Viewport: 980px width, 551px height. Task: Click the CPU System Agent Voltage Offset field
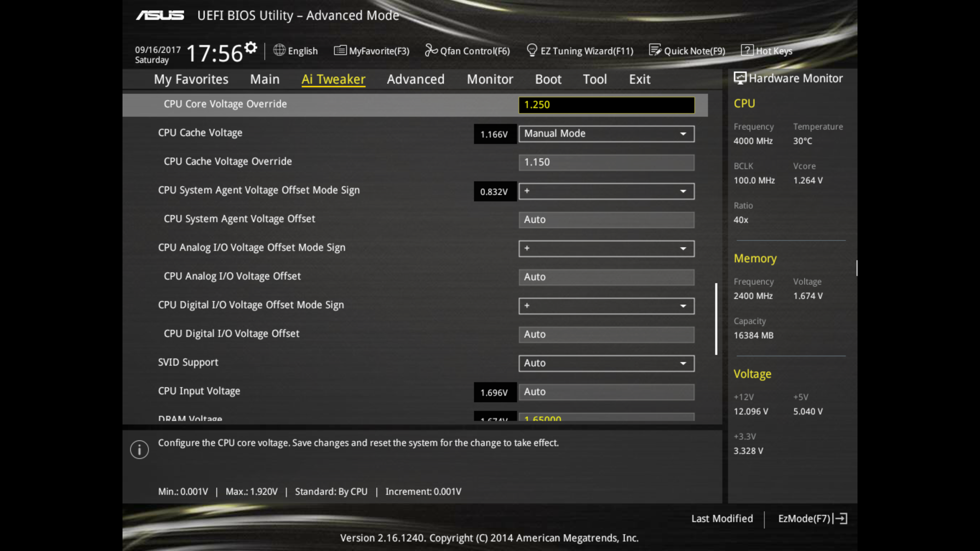606,220
